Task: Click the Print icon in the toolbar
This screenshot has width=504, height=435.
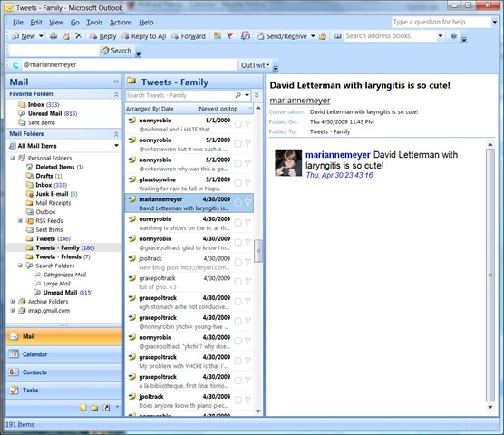Action: (x=53, y=36)
